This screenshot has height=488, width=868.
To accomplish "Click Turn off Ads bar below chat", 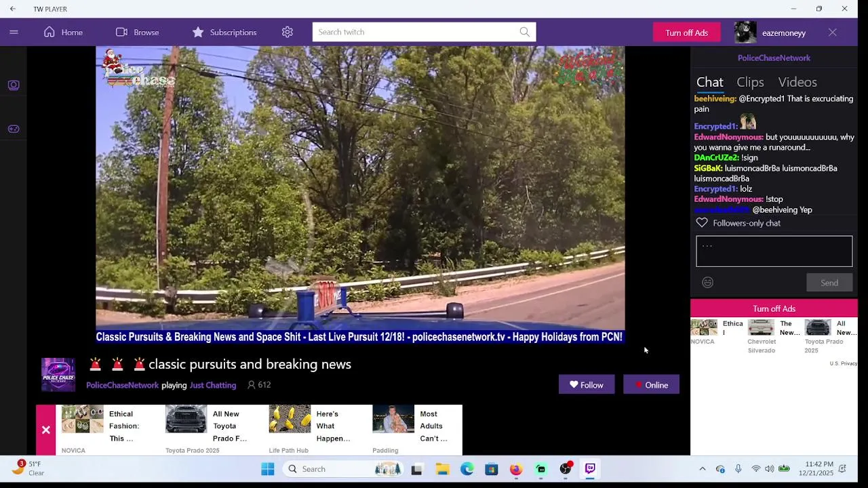I will pyautogui.click(x=774, y=308).
